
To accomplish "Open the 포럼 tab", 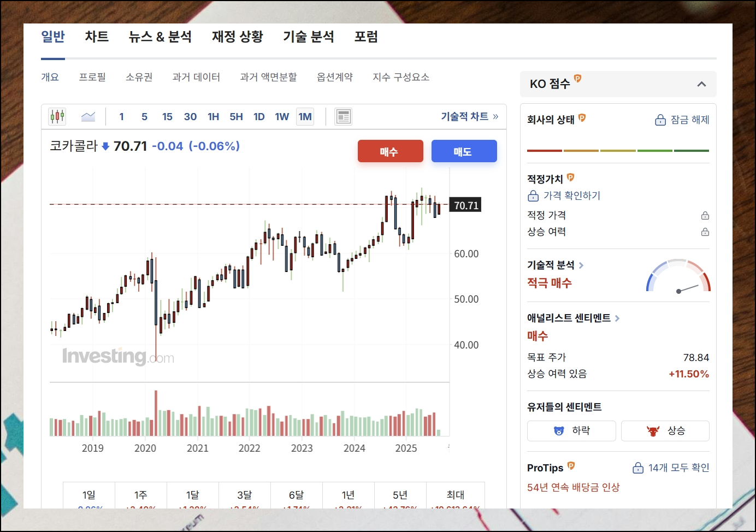I will 366,37.
